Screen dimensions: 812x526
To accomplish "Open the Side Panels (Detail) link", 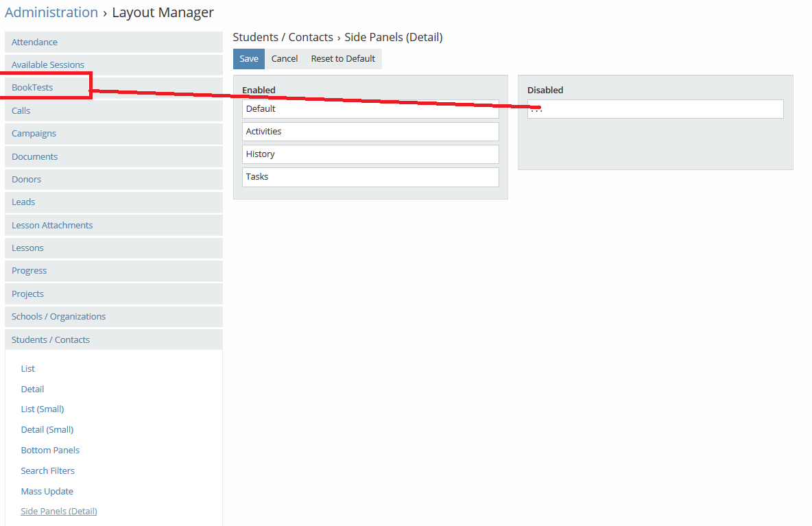I will 59,512.
